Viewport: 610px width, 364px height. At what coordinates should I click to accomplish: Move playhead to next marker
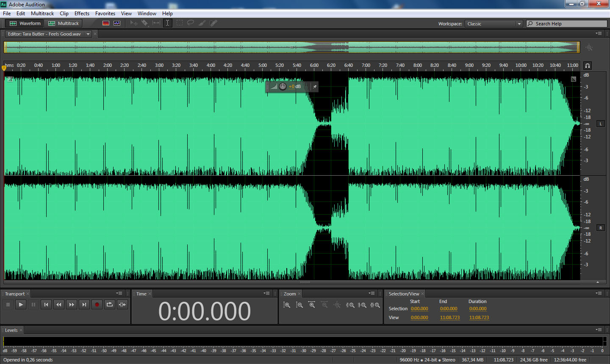[84, 304]
